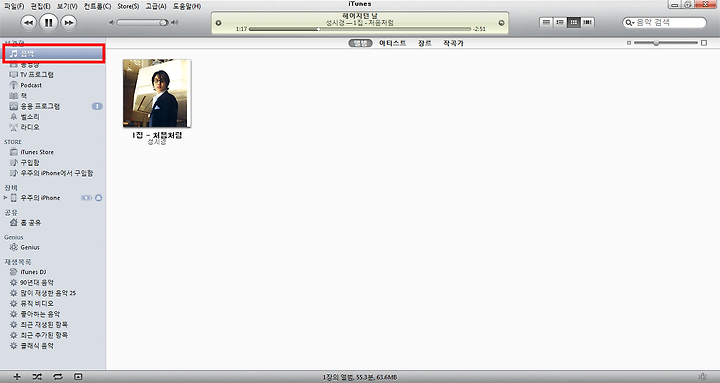Open the 동영상 movies library
Image resolution: width=720 pixels, height=383 pixels.
54,64
